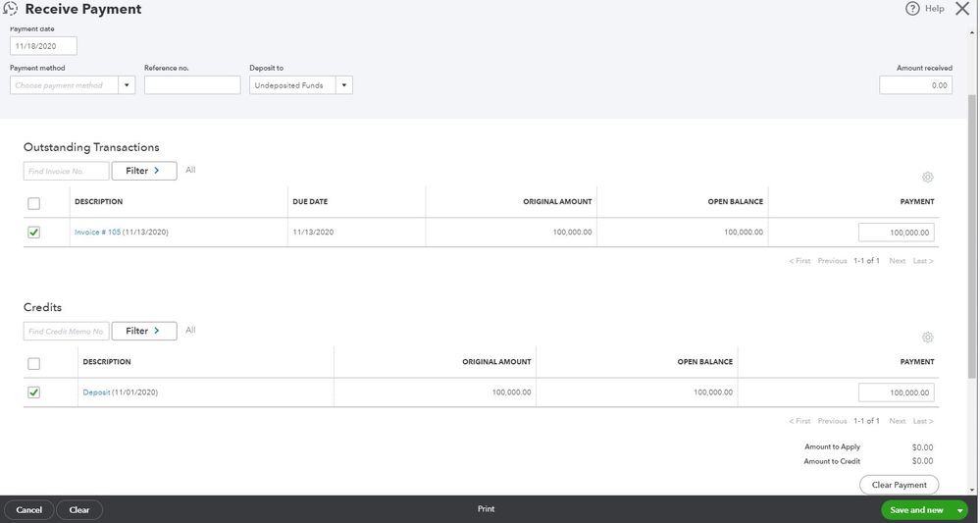Open the Save and new dropdown arrow

point(960,510)
